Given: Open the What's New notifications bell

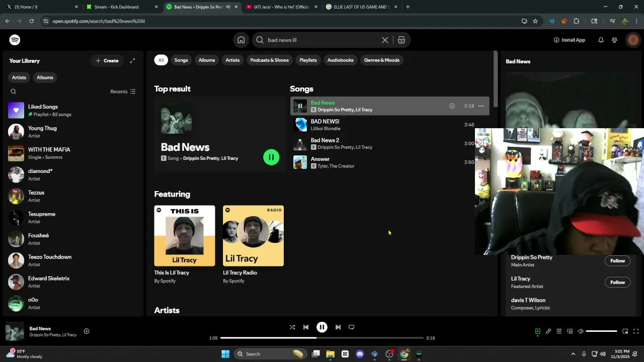Looking at the screenshot, I should click(601, 40).
